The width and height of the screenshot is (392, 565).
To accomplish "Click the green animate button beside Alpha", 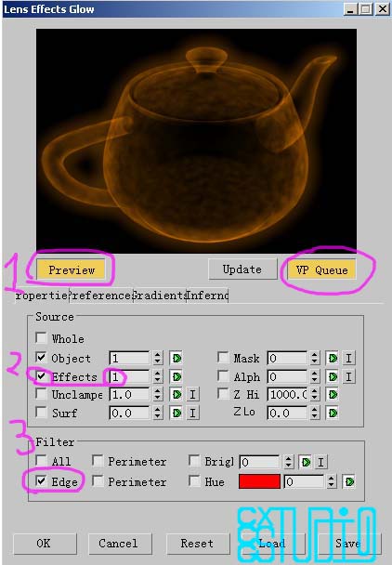I will point(333,376).
